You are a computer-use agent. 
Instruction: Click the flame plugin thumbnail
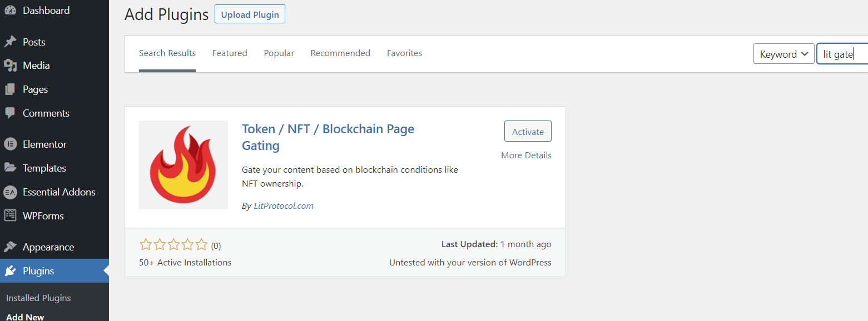[x=183, y=165]
